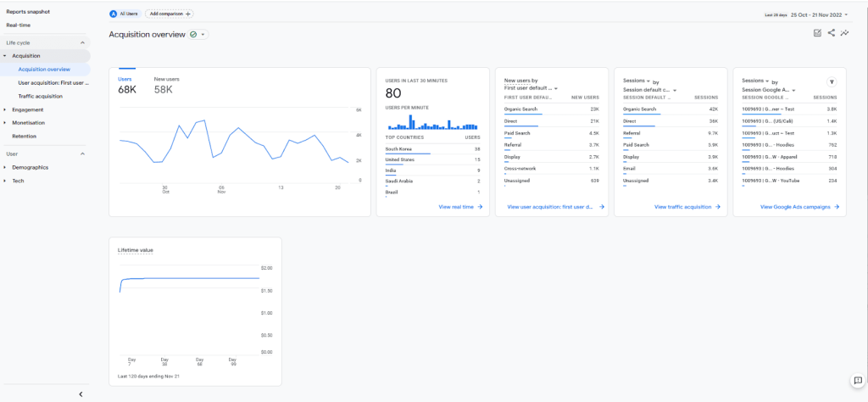Collapse the User section
This screenshot has height=402, width=868.
(82, 154)
